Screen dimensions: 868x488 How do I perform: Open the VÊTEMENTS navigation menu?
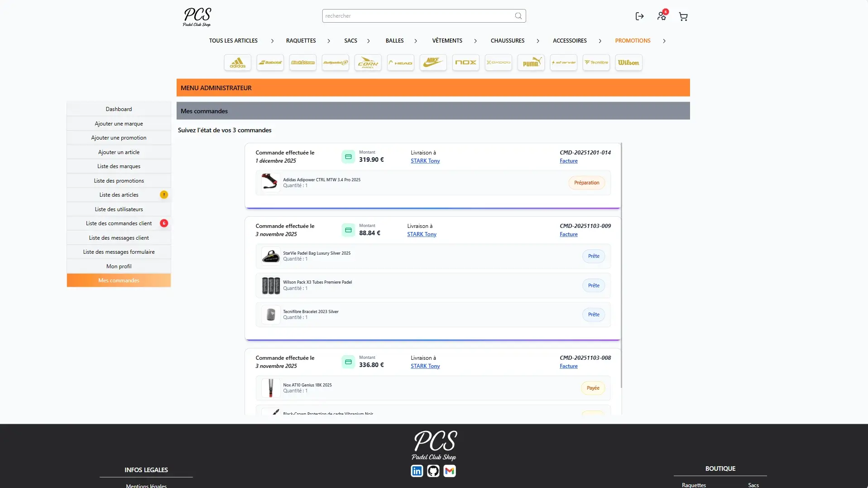click(447, 41)
